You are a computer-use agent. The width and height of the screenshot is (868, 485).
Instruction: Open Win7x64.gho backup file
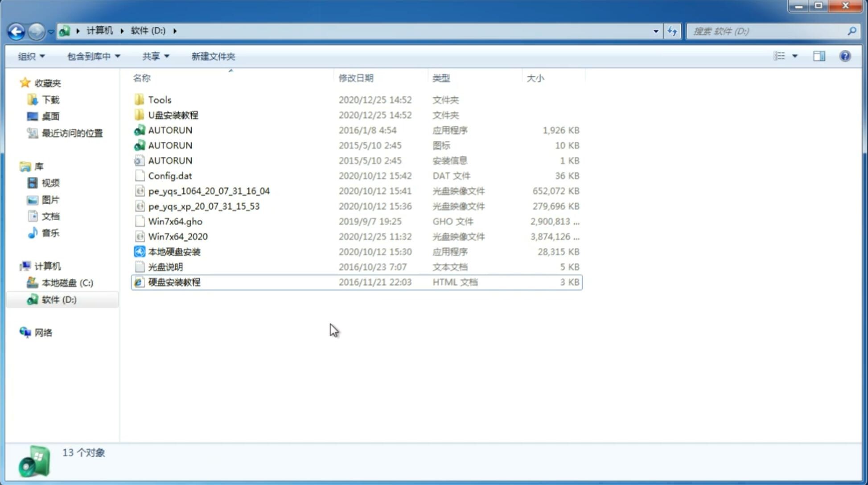pyautogui.click(x=175, y=221)
